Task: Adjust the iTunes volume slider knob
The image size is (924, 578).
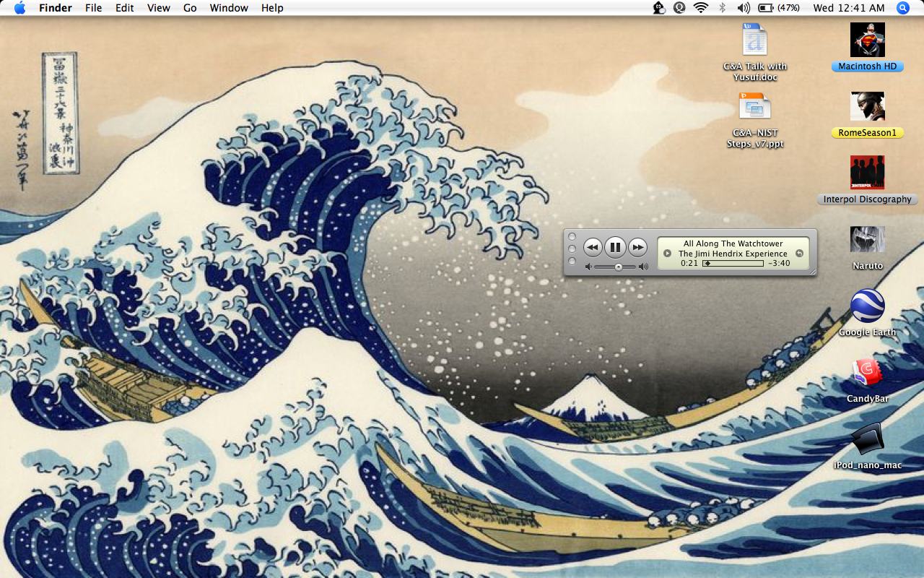Action: [x=619, y=267]
